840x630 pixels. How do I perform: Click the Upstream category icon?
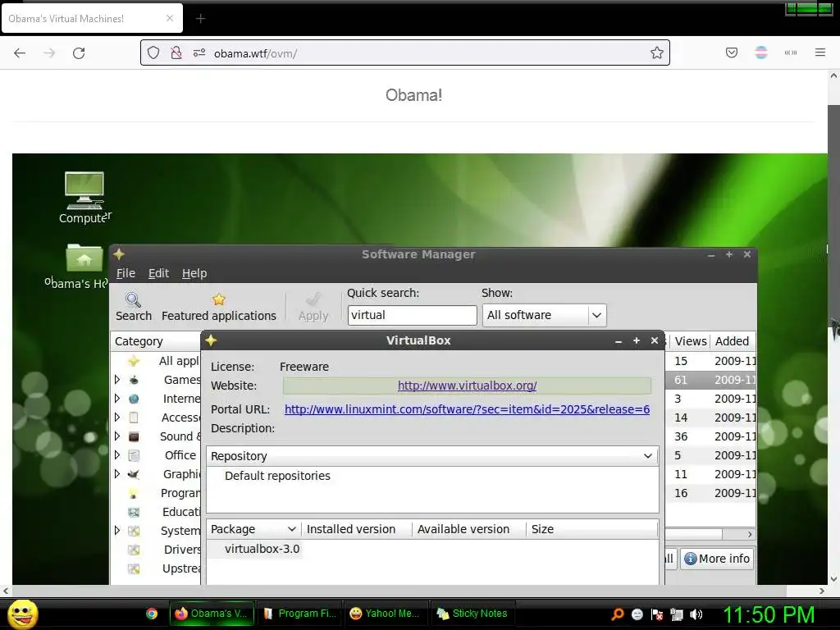[134, 568]
